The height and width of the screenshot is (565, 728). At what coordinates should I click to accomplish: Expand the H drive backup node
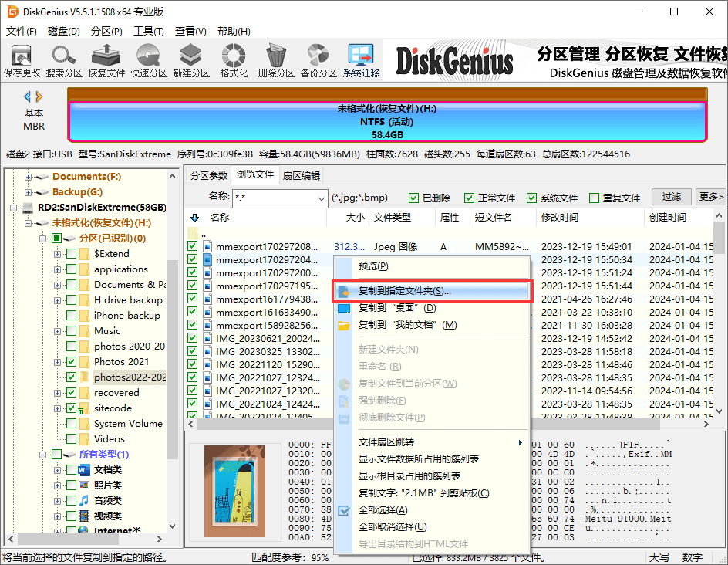click(57, 300)
